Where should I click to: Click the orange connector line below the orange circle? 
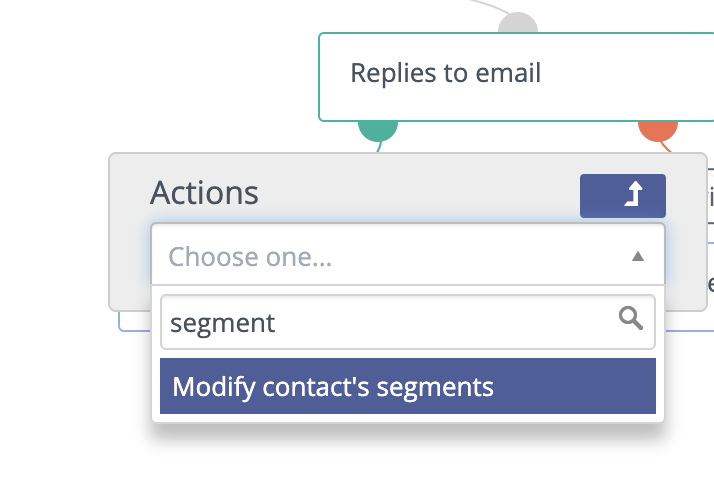666,147
